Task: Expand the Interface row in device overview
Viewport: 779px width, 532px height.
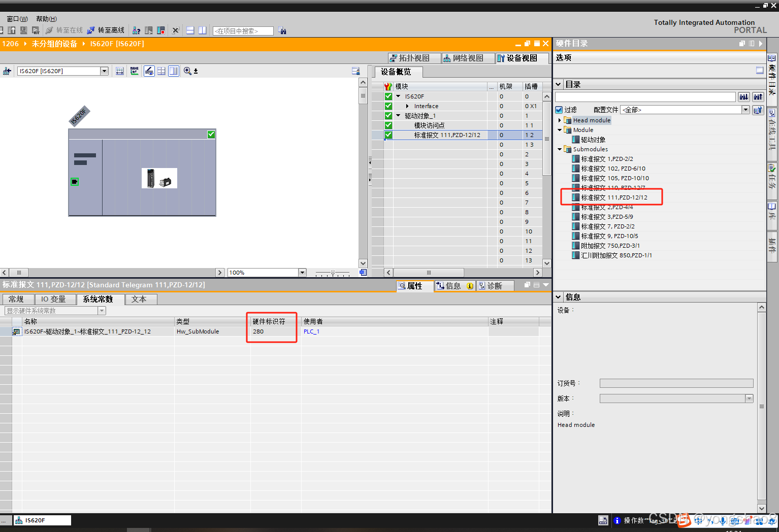Action: pyautogui.click(x=407, y=106)
